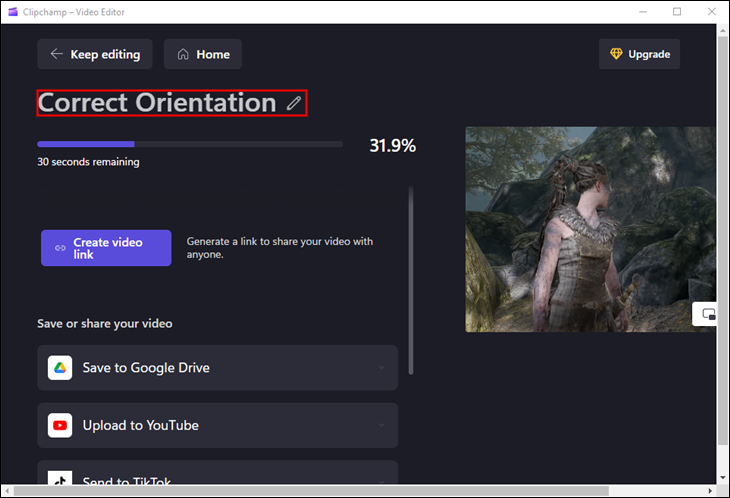This screenshot has width=730, height=498.
Task: Click the Google Drive logo icon
Action: (x=60, y=368)
